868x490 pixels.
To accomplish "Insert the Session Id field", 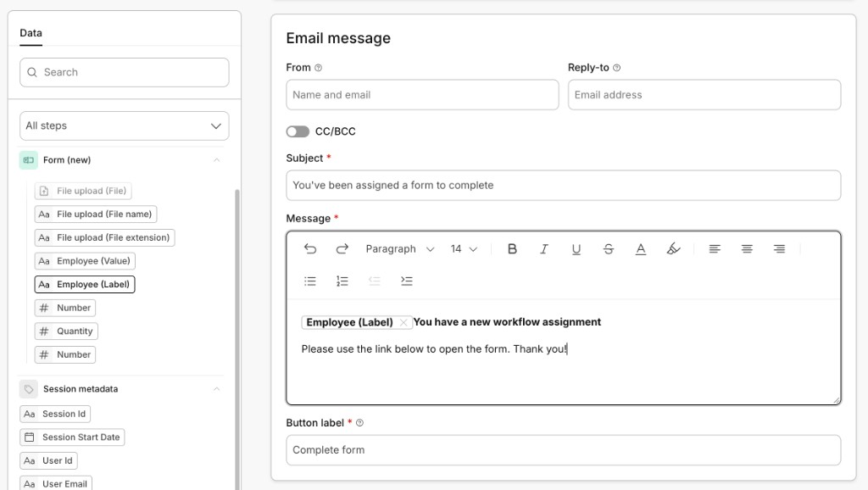I will (x=55, y=415).
